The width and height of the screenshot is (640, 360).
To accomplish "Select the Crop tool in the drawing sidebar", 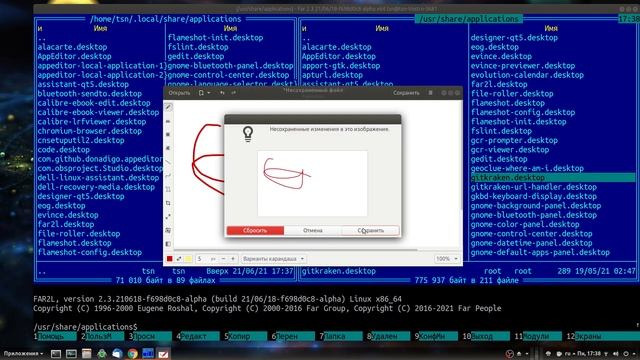I will (168, 203).
